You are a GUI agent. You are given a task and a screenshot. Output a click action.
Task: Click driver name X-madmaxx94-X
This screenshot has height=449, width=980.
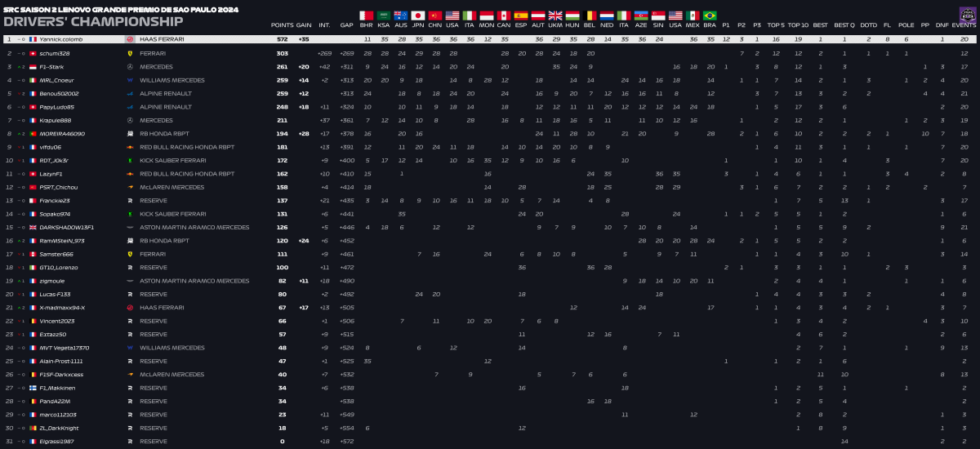62,307
